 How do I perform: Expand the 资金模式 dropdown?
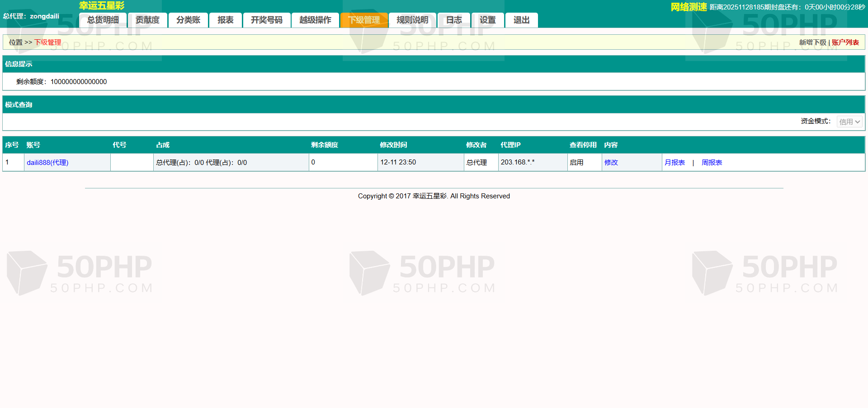click(849, 122)
